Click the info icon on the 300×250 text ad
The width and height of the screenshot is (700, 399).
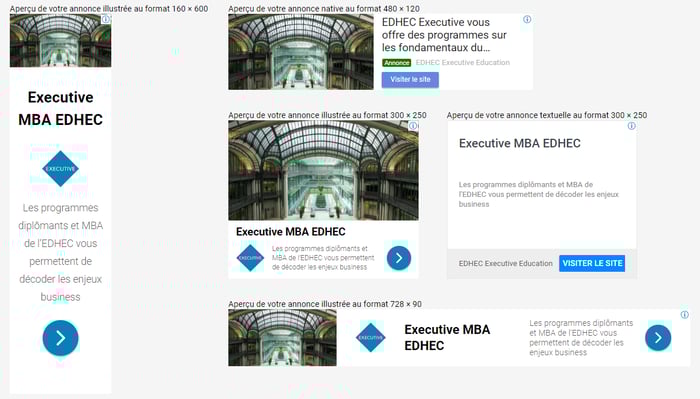[632, 126]
